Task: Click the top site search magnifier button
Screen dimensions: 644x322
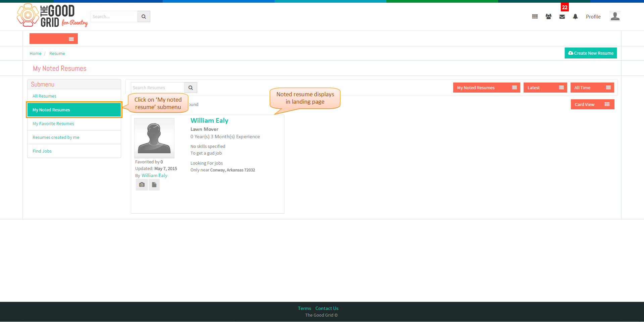Action: (144, 16)
